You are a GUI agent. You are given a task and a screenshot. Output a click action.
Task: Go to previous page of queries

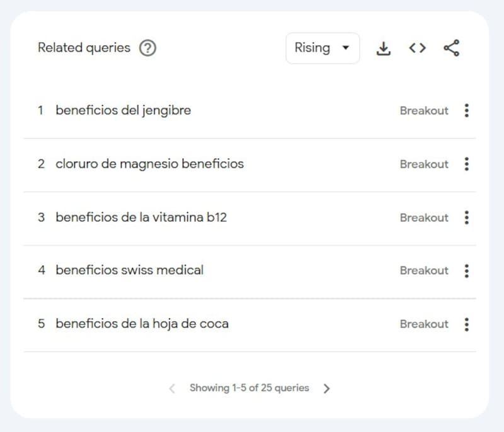click(172, 389)
